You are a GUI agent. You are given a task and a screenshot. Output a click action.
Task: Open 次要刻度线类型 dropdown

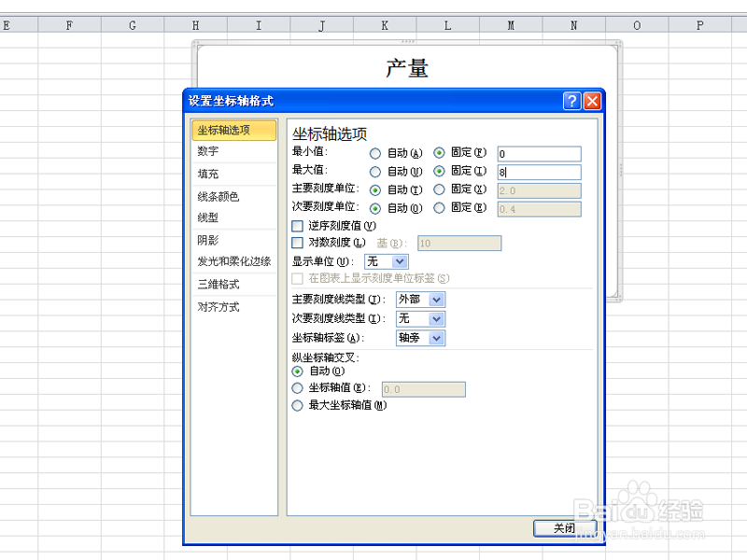(421, 318)
